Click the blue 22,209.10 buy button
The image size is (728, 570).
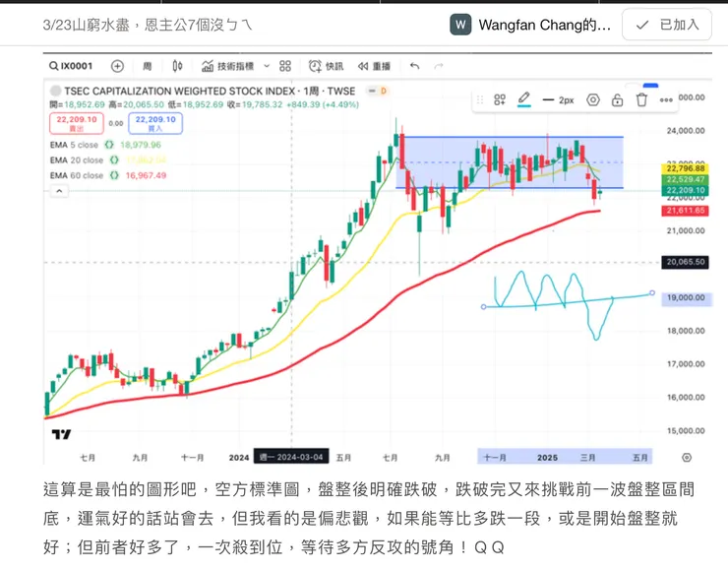pyautogui.click(x=155, y=124)
